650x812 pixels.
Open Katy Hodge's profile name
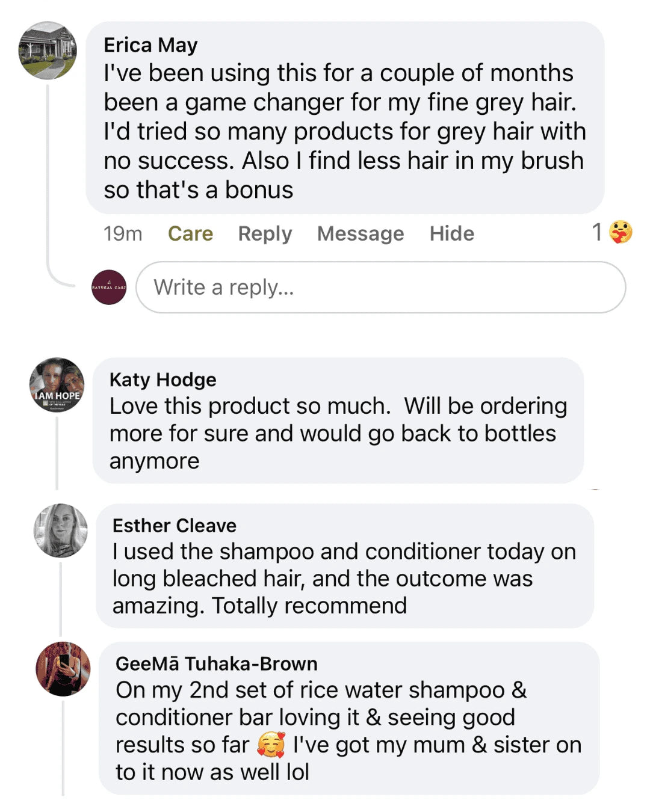162,380
